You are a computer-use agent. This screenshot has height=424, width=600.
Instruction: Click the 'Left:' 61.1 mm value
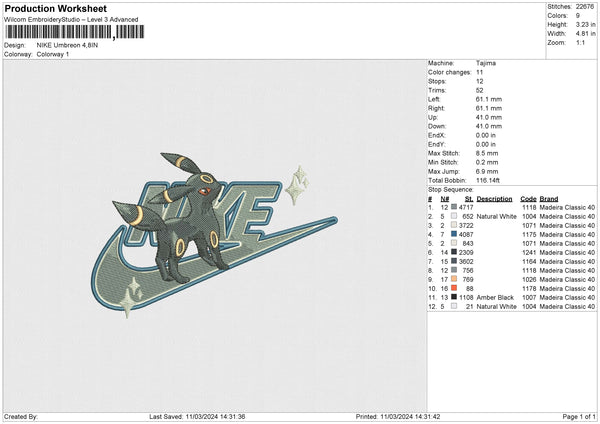tap(489, 99)
